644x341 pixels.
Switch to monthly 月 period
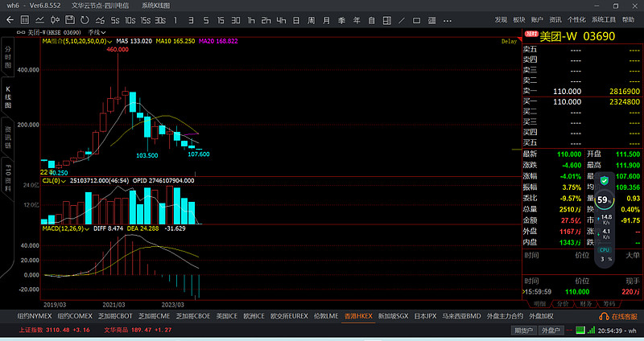click(327, 20)
